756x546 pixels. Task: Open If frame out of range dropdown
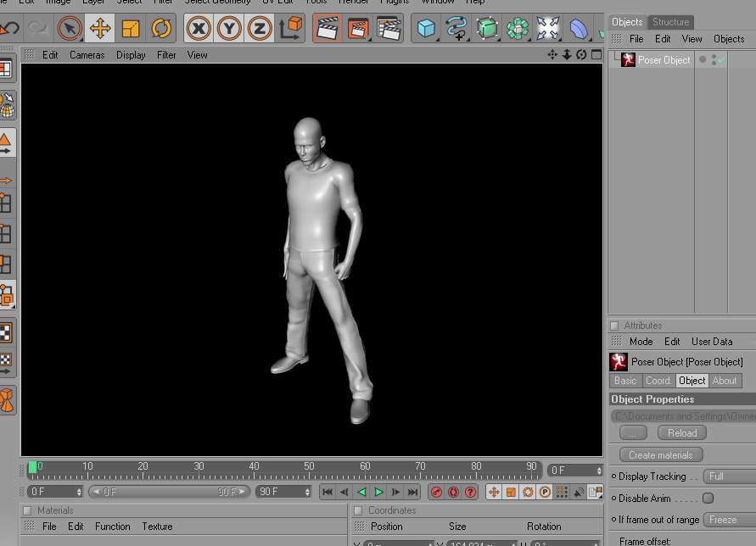click(x=730, y=520)
